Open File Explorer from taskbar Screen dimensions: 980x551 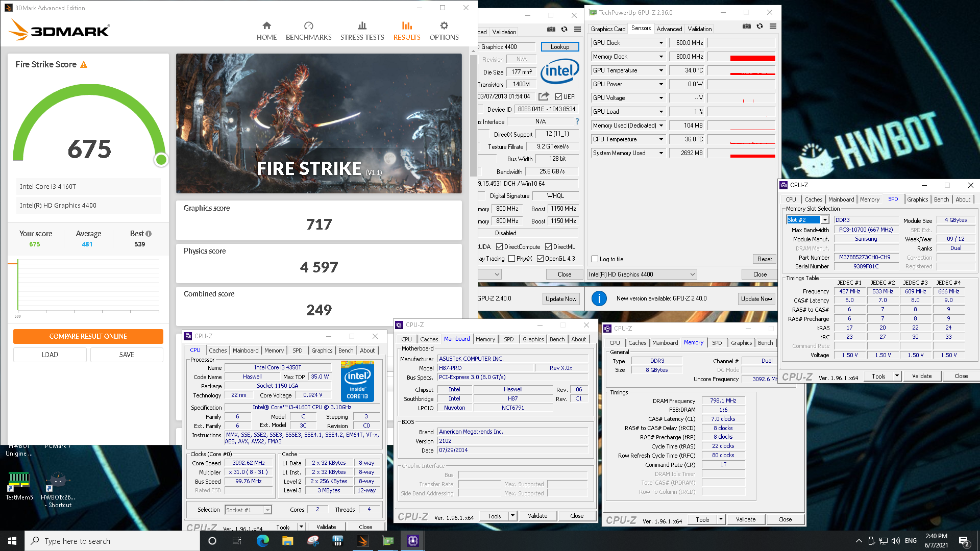(x=287, y=541)
